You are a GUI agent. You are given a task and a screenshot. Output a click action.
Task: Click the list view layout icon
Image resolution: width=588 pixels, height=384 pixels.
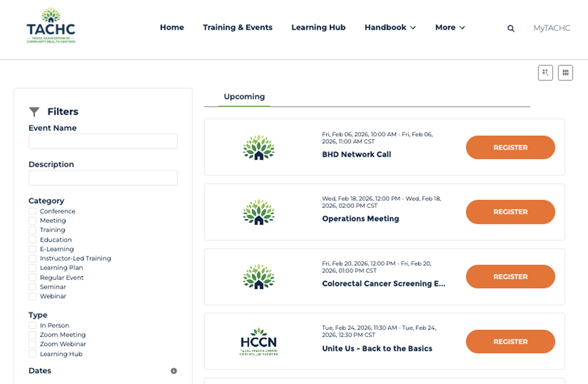(x=545, y=72)
